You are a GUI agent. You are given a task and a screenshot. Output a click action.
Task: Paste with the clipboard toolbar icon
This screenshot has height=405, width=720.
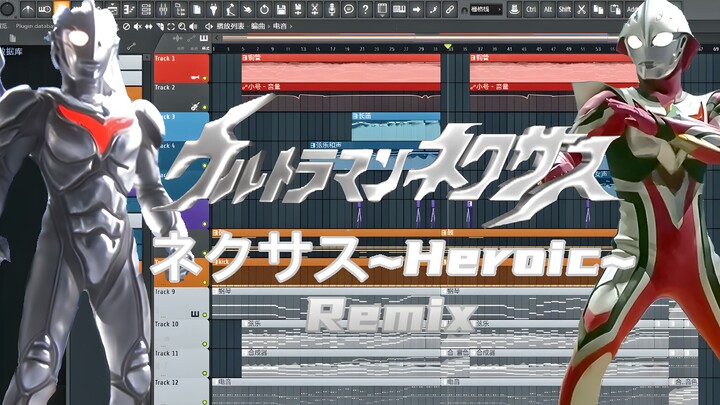click(x=615, y=9)
